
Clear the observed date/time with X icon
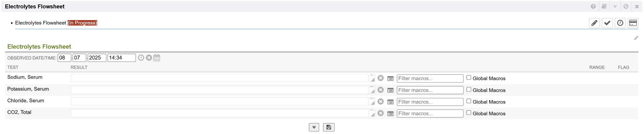tap(149, 58)
